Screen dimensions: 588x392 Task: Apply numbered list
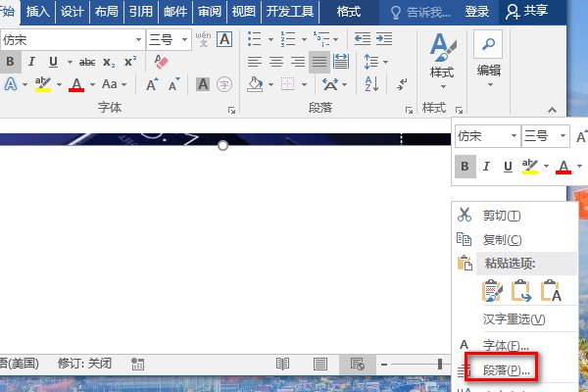(287, 39)
